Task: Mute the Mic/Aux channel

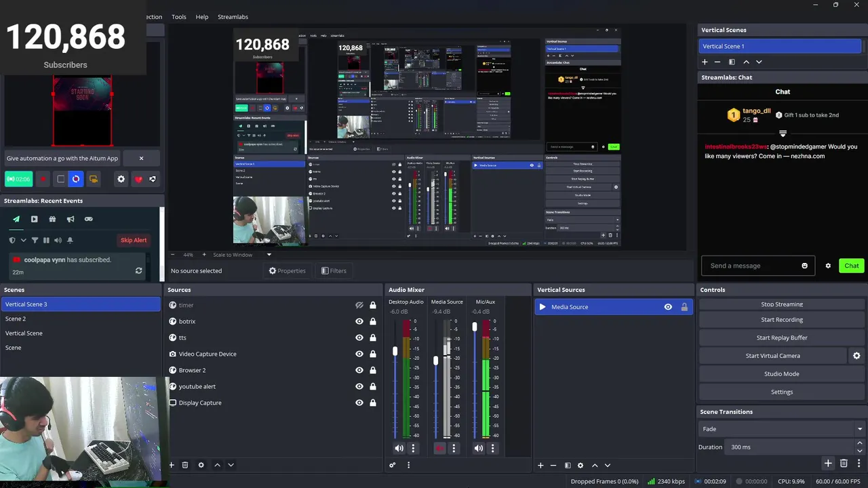Action: point(479,448)
